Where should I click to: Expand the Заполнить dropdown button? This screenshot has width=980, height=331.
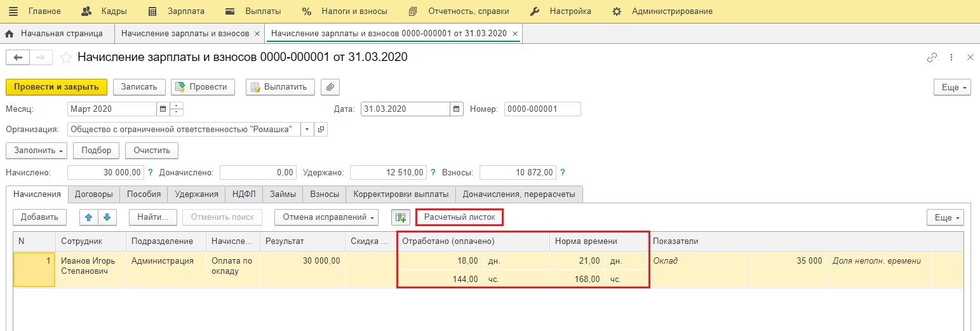click(36, 151)
